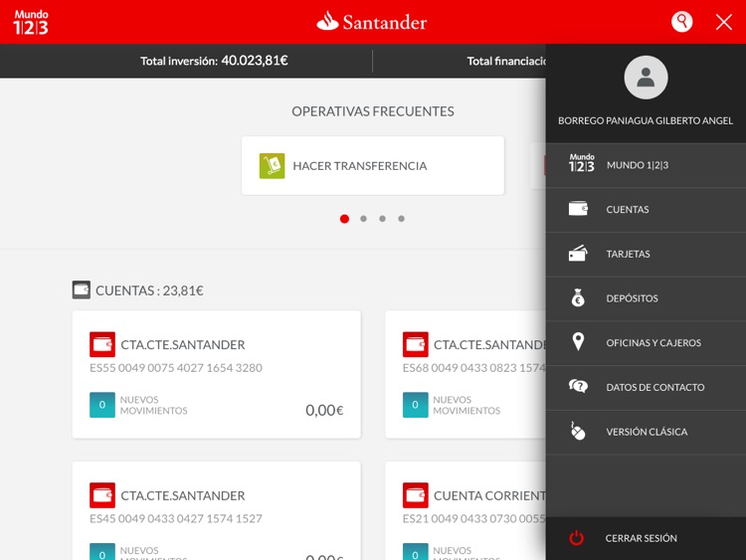
Task: Click the wallet icon next to CUENTAS : 23,81€
Action: [82, 289]
